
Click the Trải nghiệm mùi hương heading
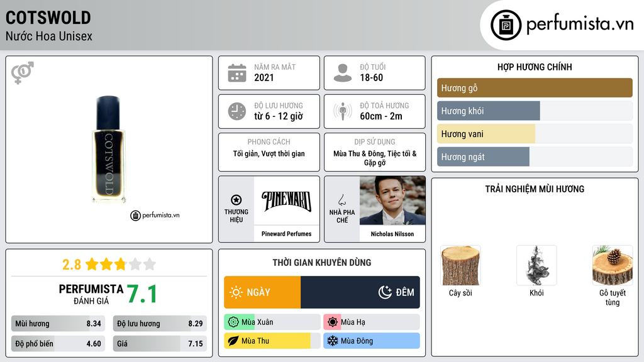point(535,189)
